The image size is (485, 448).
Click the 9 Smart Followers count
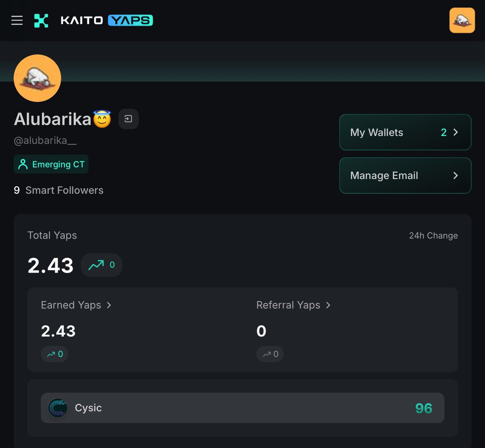pyautogui.click(x=59, y=190)
